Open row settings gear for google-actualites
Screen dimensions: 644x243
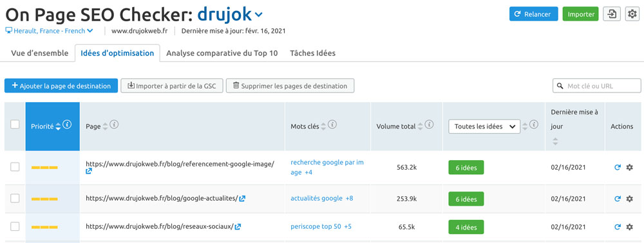click(x=629, y=199)
